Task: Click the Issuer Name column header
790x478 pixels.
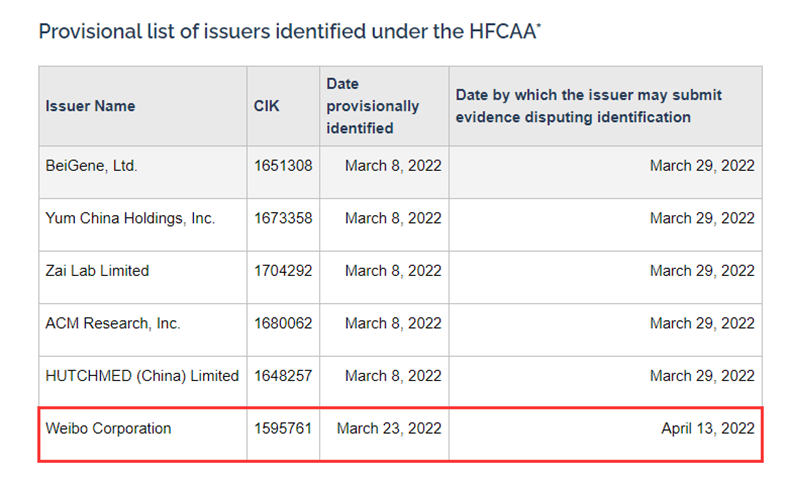Action: (90, 106)
